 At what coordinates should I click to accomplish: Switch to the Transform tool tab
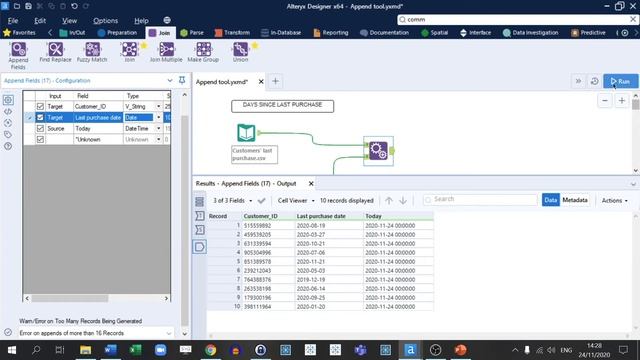point(232,33)
